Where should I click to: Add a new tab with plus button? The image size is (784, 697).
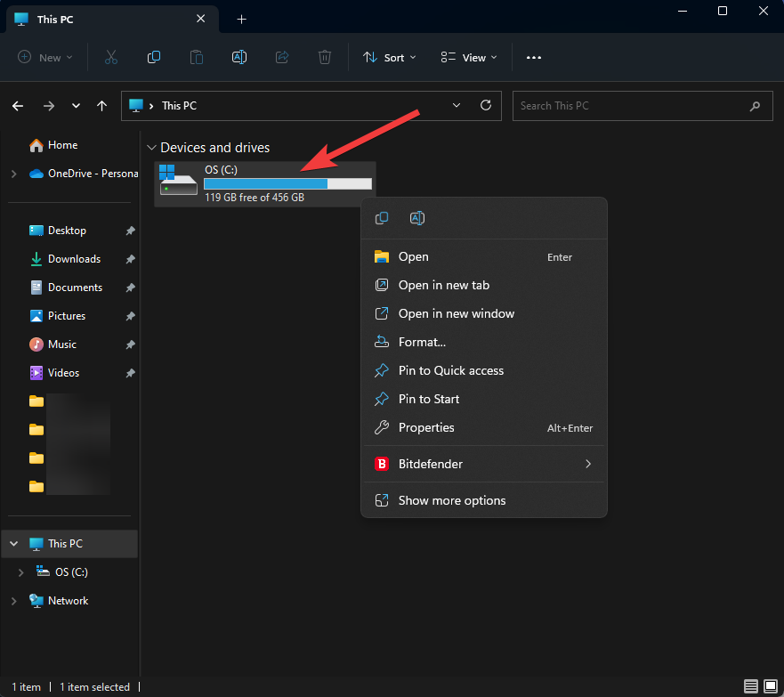[x=241, y=19]
